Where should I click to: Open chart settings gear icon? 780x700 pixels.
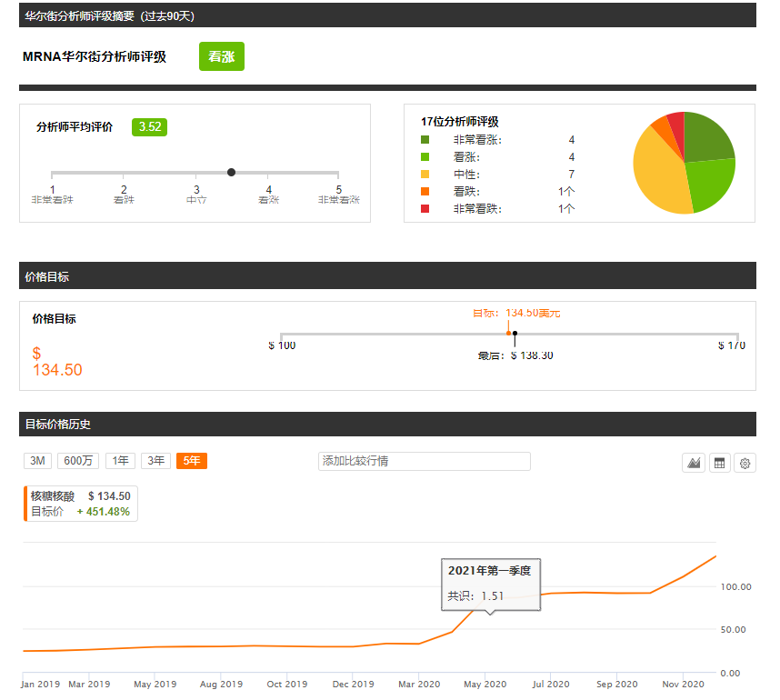[745, 464]
